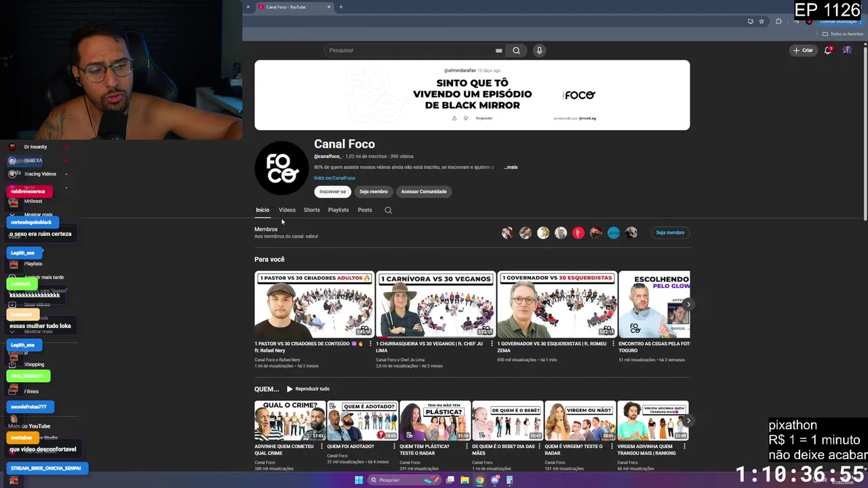Open YouTube notifications bell
The width and height of the screenshot is (868, 488).
pyautogui.click(x=827, y=50)
